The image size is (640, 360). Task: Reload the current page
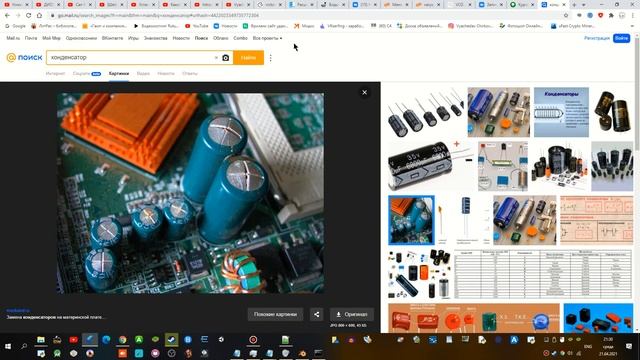pos(28,15)
